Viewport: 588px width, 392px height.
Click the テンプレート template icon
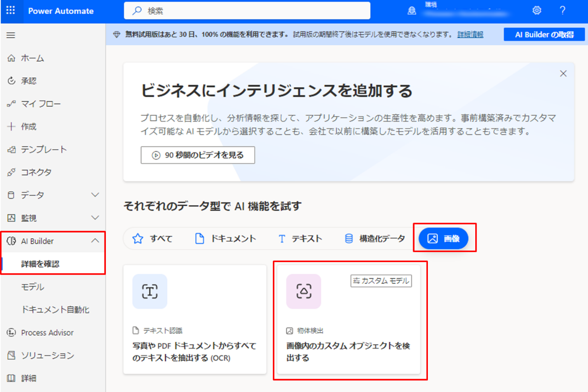point(12,149)
